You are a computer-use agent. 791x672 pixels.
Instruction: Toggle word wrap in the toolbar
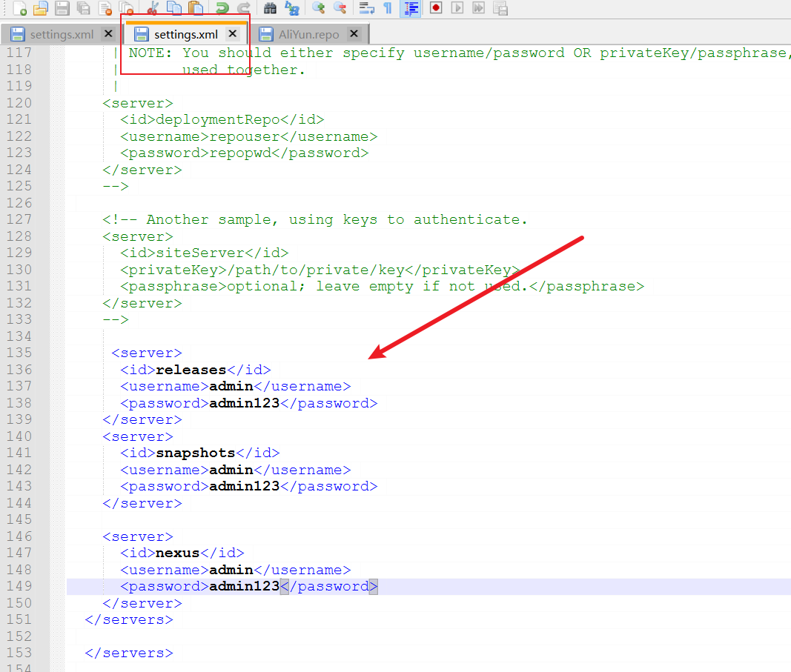(366, 8)
